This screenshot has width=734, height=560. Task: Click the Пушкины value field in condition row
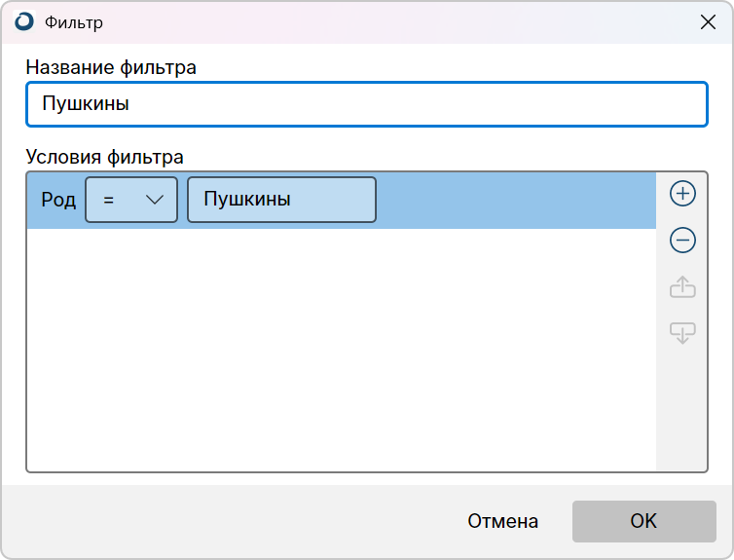coord(281,200)
